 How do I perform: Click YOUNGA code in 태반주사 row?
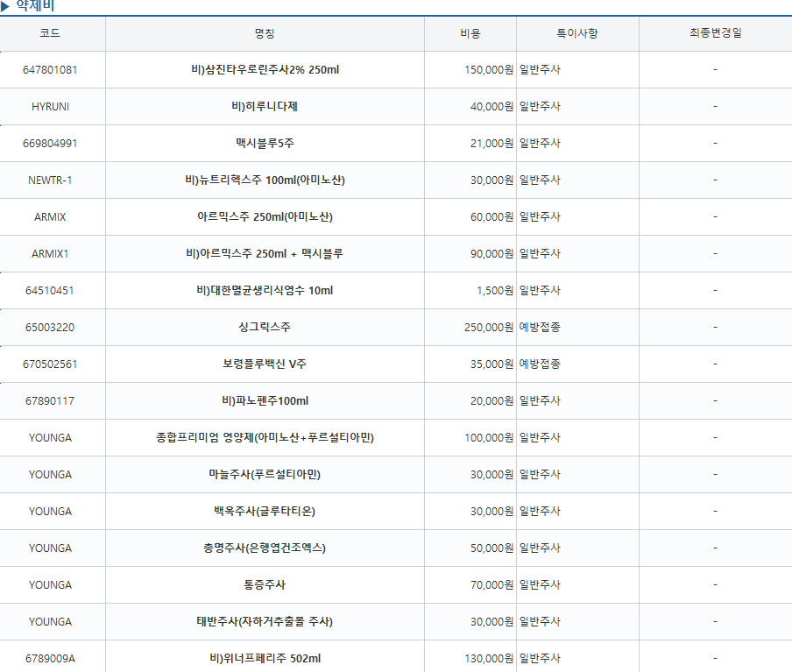[50, 623]
